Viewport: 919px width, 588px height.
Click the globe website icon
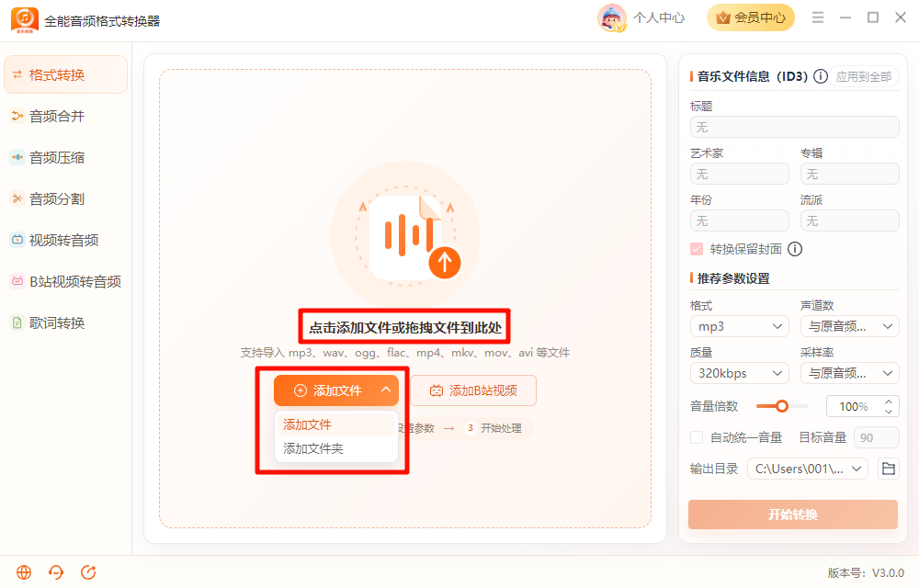[x=24, y=572]
